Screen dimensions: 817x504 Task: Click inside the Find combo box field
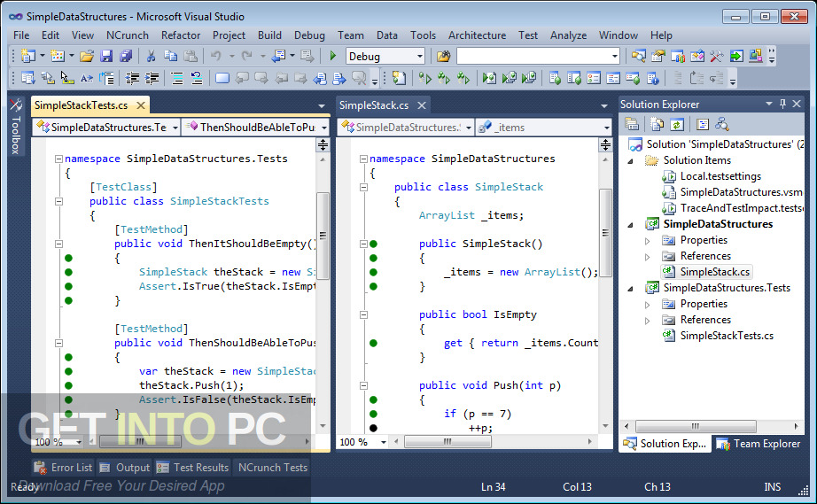(x=533, y=56)
